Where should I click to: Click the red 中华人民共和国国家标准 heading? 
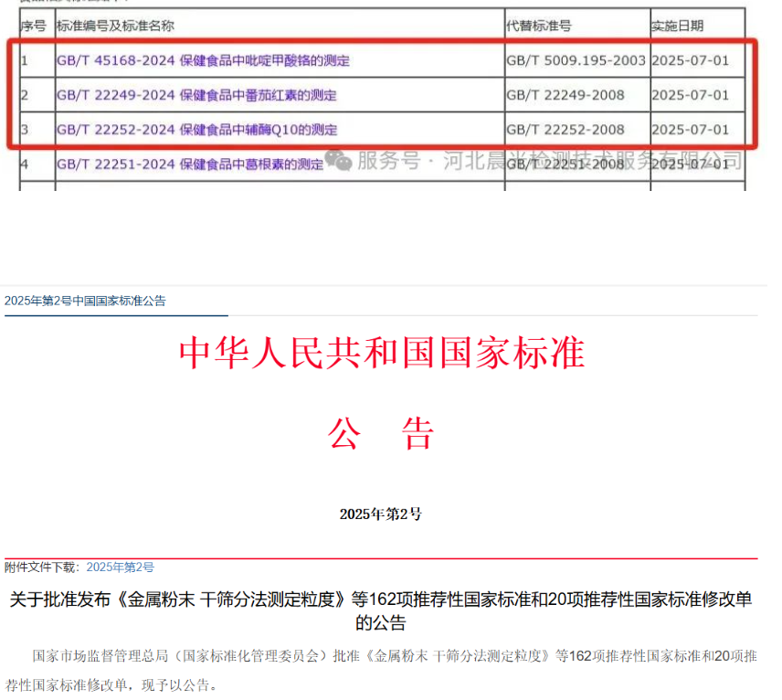(381, 353)
